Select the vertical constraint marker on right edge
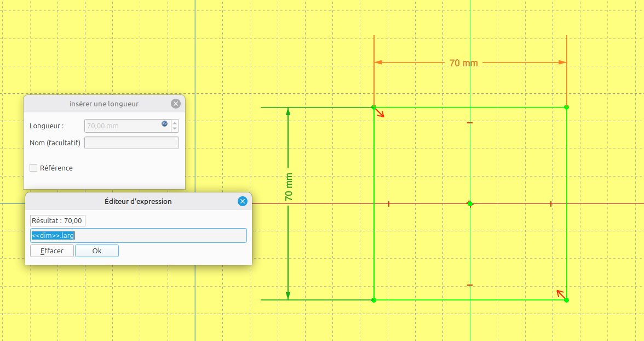 (551, 204)
